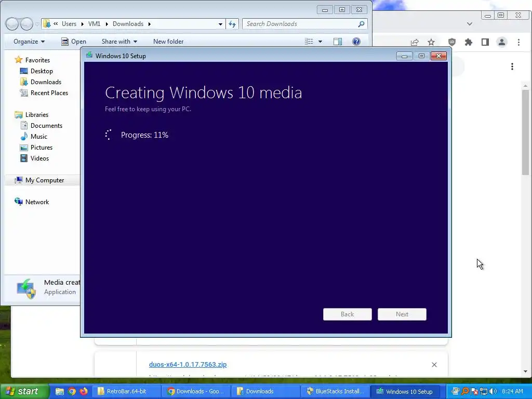Screen dimensions: 532x399
Task: Select Favorites in the navigation pane
Action: click(x=32, y=60)
